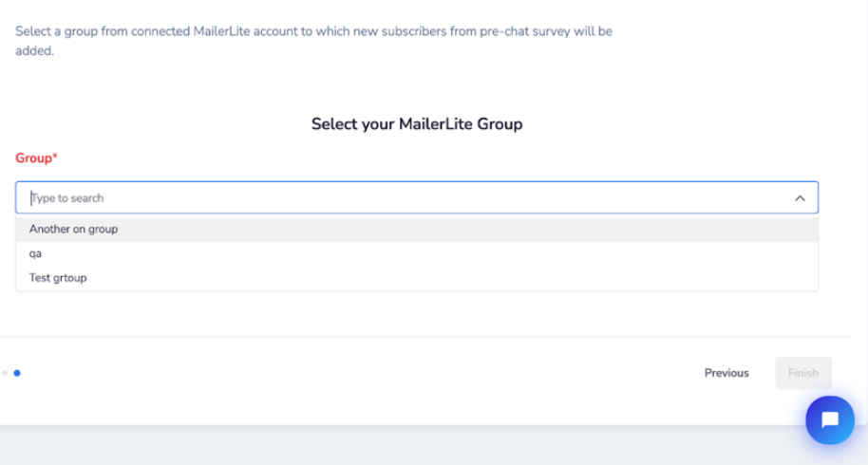Click the MailerLite account description text
The height and width of the screenshot is (465, 868).
[314, 41]
